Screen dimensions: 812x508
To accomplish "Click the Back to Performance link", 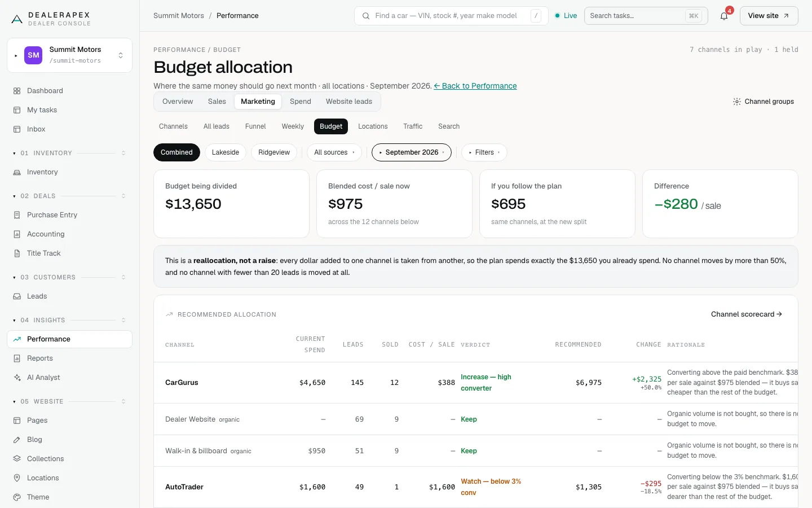I will [475, 86].
